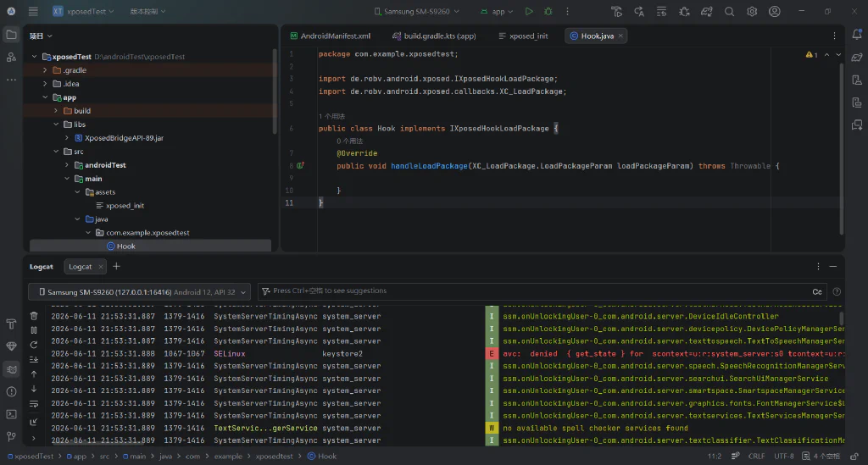Click the '1 个用法' usage hint

pos(331,116)
